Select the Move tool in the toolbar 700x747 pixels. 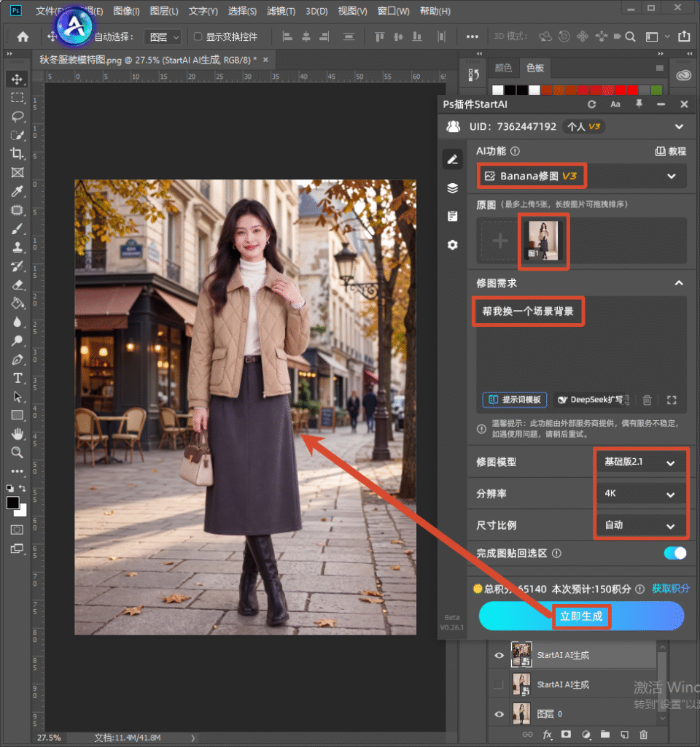(17, 79)
